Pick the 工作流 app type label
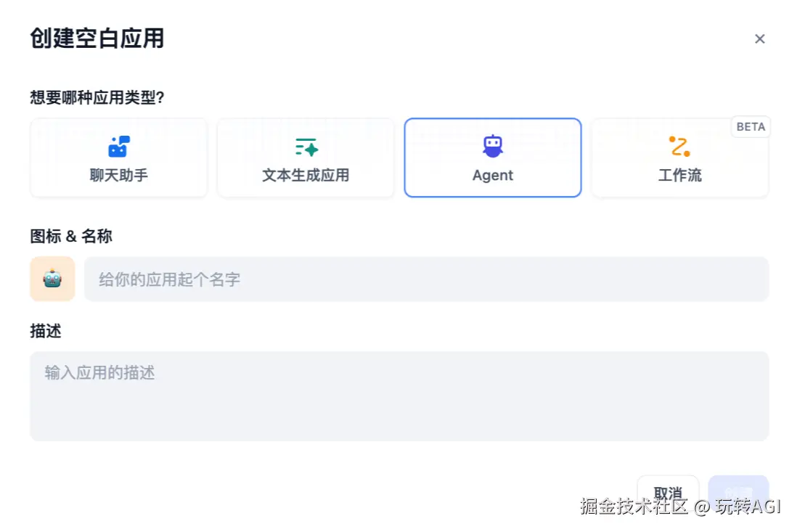The image size is (797, 532). pos(679,176)
